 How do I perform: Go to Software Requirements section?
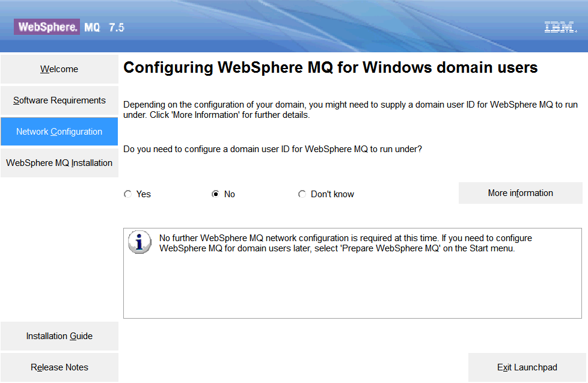tap(60, 100)
